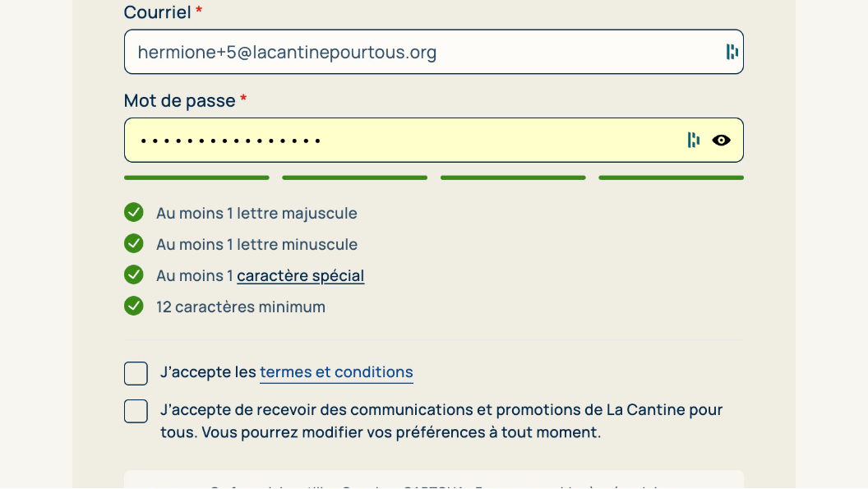This screenshot has height=489, width=868.
Task: Click the Courriel field label
Action: (157, 12)
